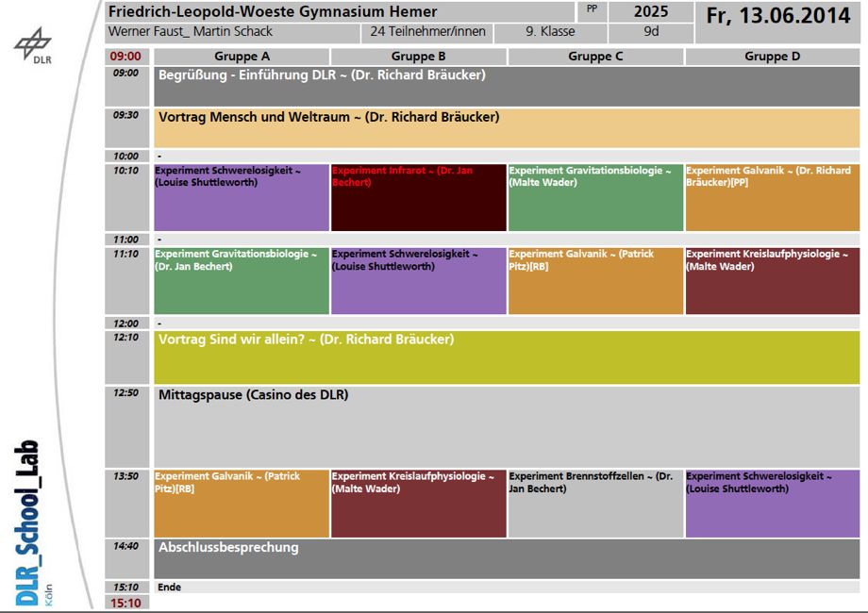Click the 14:40 time marker
The width and height of the screenshot is (868, 613).
(x=125, y=546)
